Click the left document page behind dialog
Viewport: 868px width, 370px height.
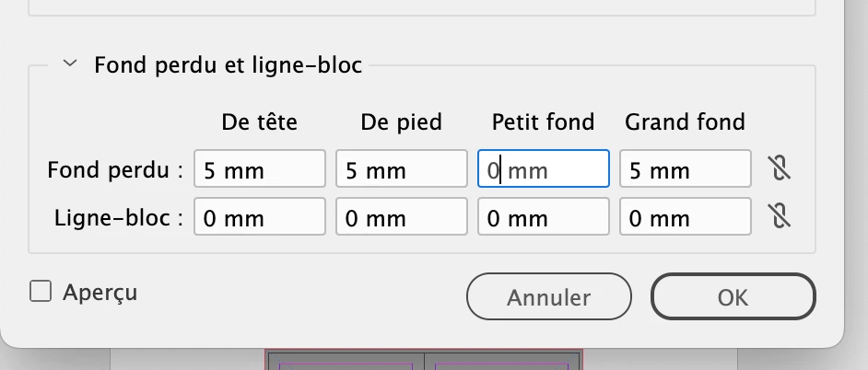346,362
